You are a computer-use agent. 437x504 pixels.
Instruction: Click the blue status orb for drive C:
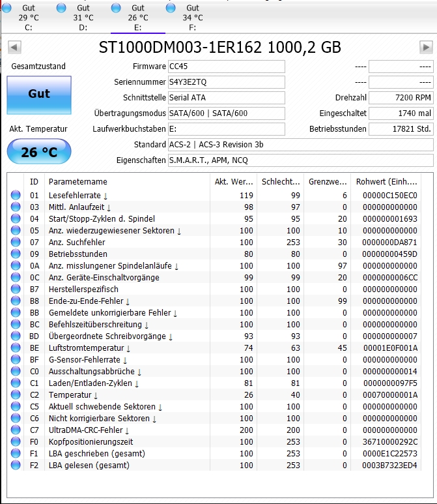click(x=7, y=8)
